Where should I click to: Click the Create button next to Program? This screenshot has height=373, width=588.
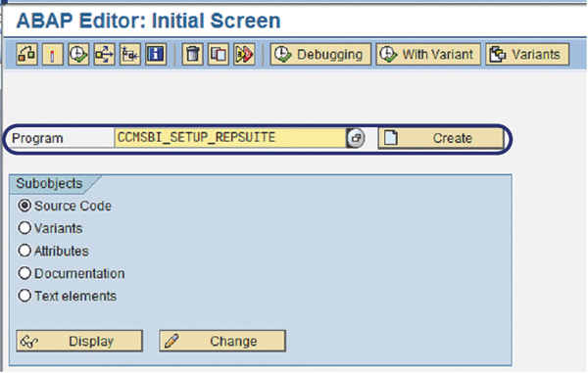pos(441,138)
